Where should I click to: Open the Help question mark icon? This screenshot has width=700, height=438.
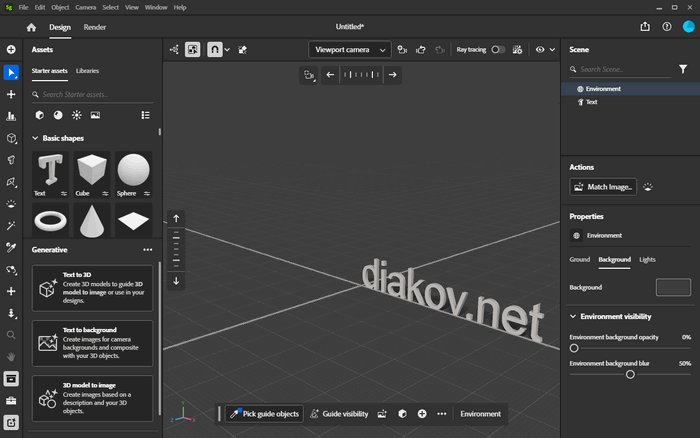tap(667, 27)
